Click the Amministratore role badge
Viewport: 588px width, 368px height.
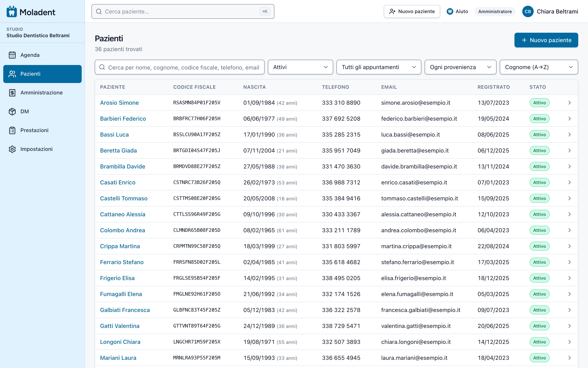click(495, 11)
